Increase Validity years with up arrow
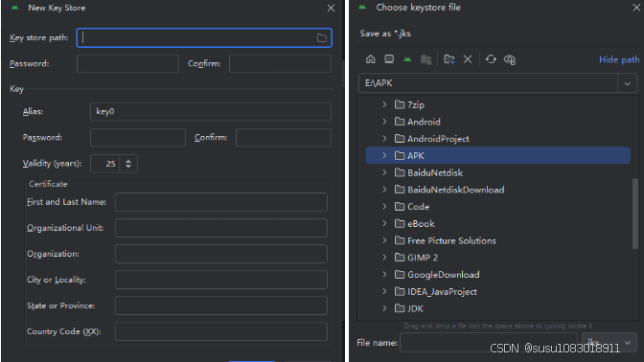Screen dimensions: 644x362 click(x=128, y=161)
